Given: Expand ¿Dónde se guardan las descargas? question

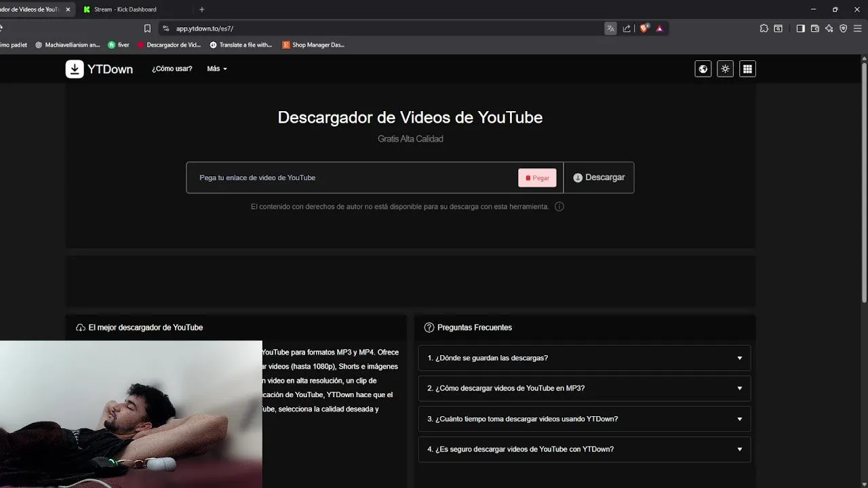Looking at the screenshot, I should coord(585,358).
